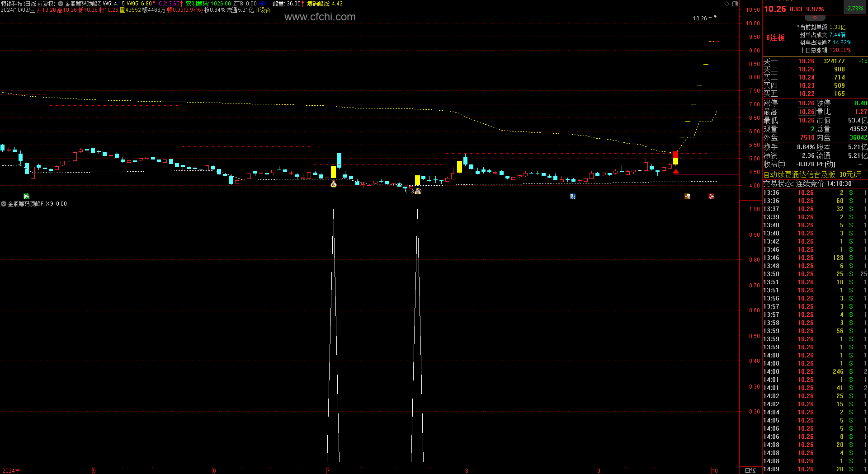This screenshot has width=868, height=474.
Task: Click the 获利筹码 1026.00 indicator value
Action: click(208, 4)
